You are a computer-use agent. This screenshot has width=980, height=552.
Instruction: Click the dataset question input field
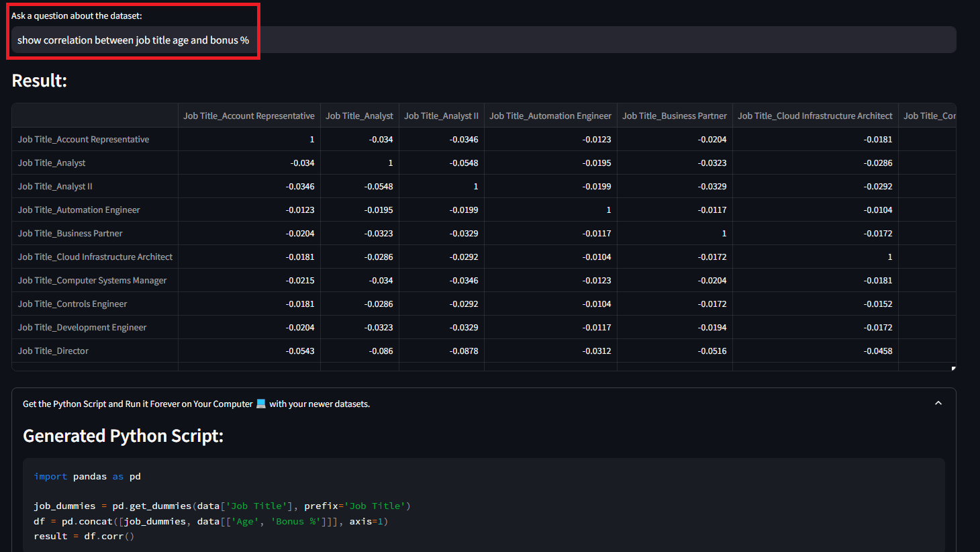(x=483, y=40)
